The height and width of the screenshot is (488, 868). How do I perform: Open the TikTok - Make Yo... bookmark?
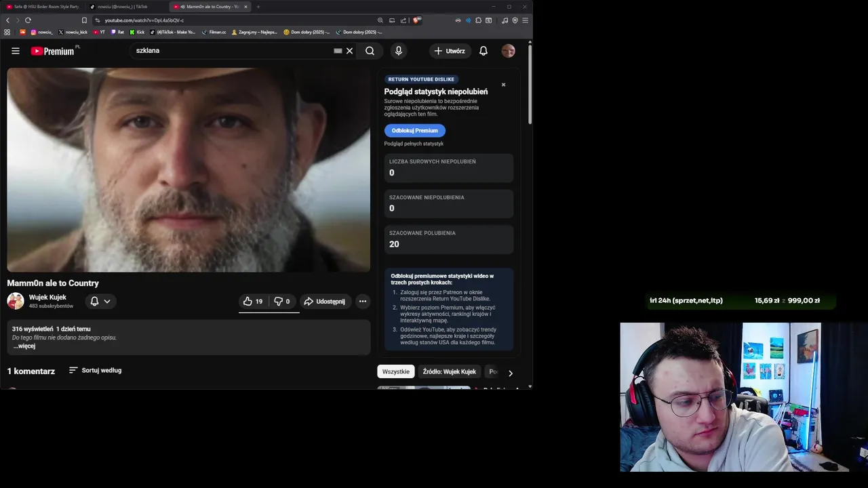173,32
